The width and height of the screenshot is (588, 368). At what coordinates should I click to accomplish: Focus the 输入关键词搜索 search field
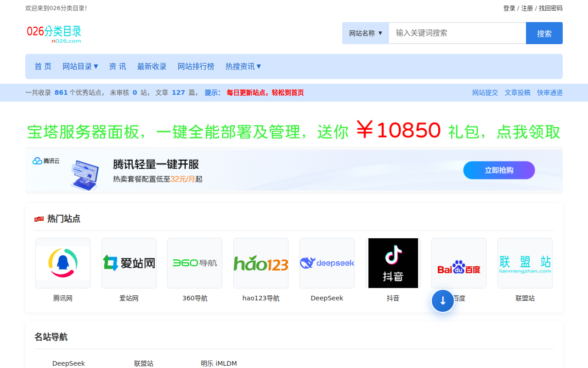[457, 33]
